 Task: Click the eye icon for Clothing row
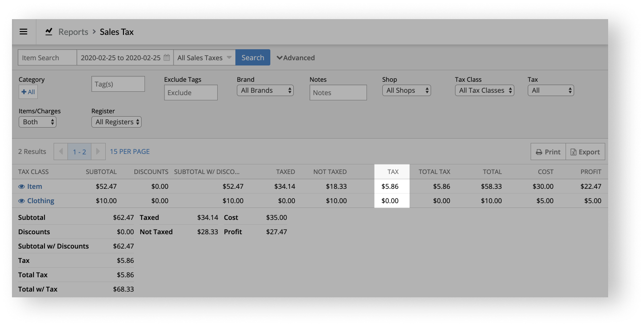pos(22,201)
